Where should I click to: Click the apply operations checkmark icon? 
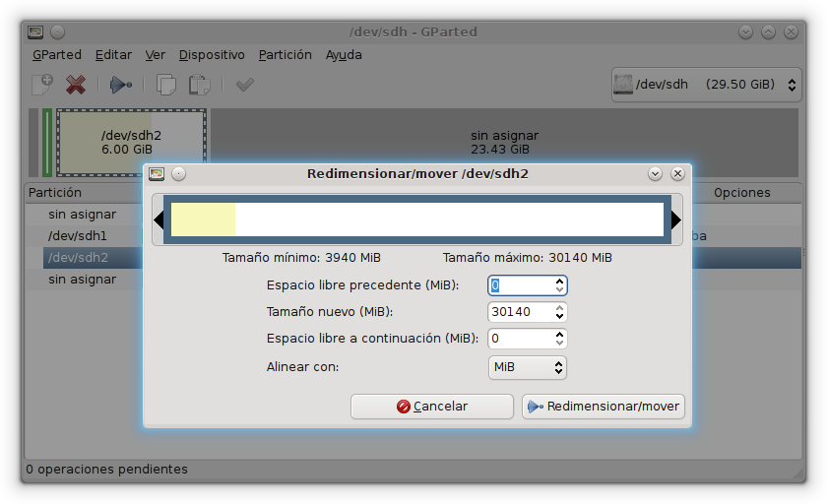(245, 85)
